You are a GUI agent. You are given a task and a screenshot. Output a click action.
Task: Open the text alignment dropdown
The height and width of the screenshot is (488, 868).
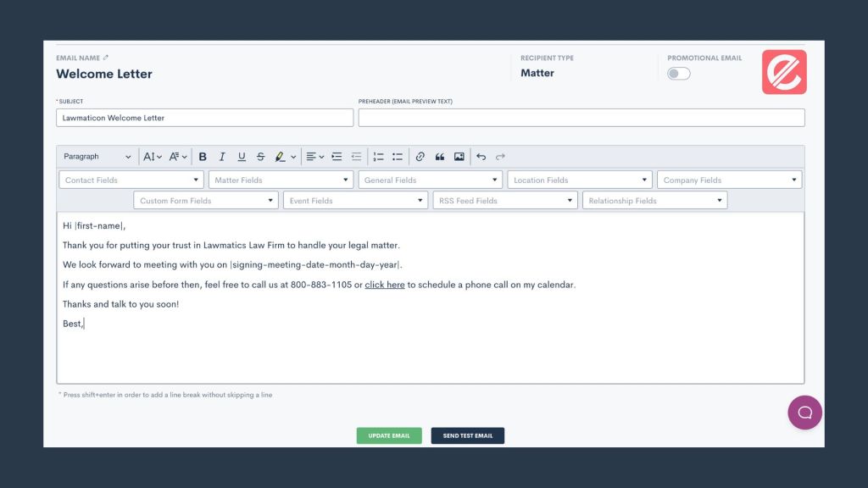click(x=315, y=157)
